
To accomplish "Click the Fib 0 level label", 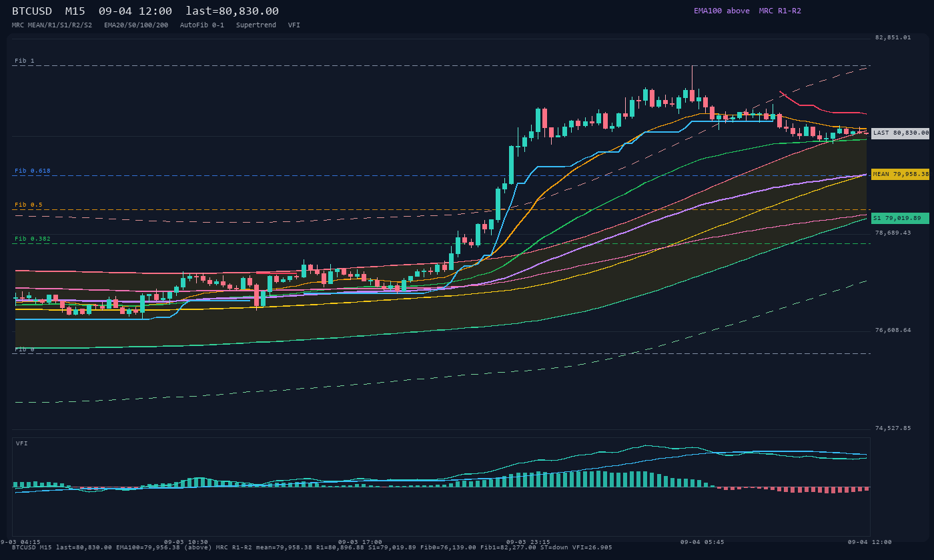I will 25,349.
